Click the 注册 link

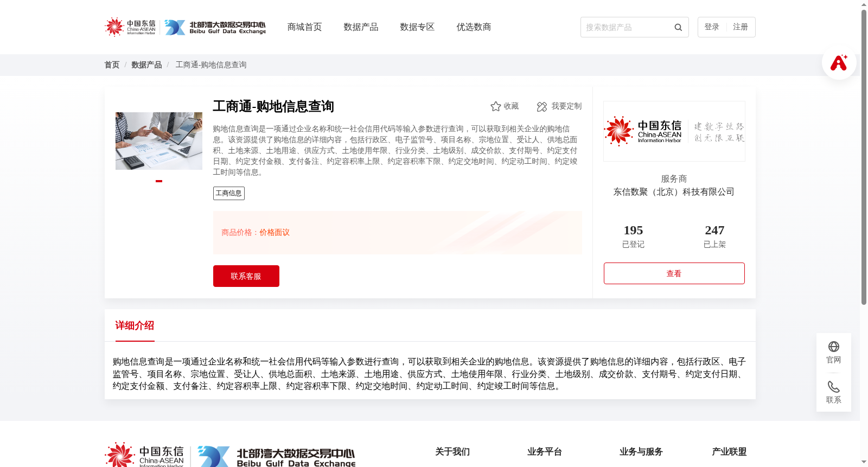coord(741,27)
